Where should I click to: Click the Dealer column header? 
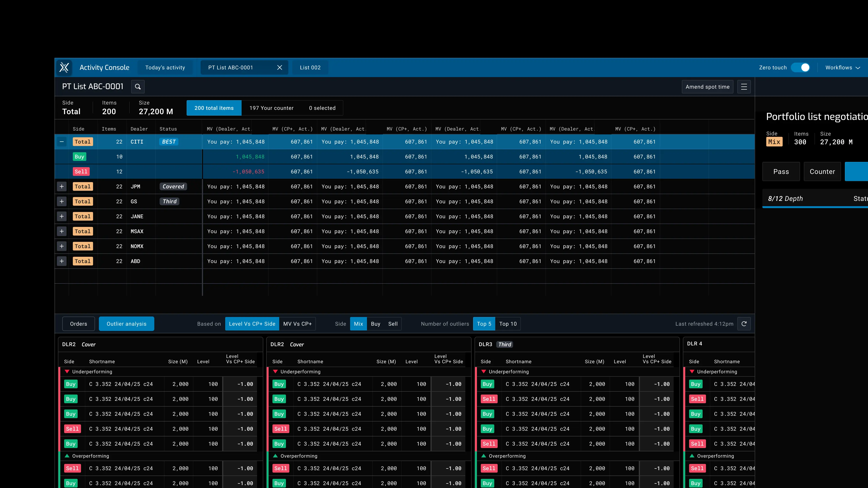tap(139, 129)
